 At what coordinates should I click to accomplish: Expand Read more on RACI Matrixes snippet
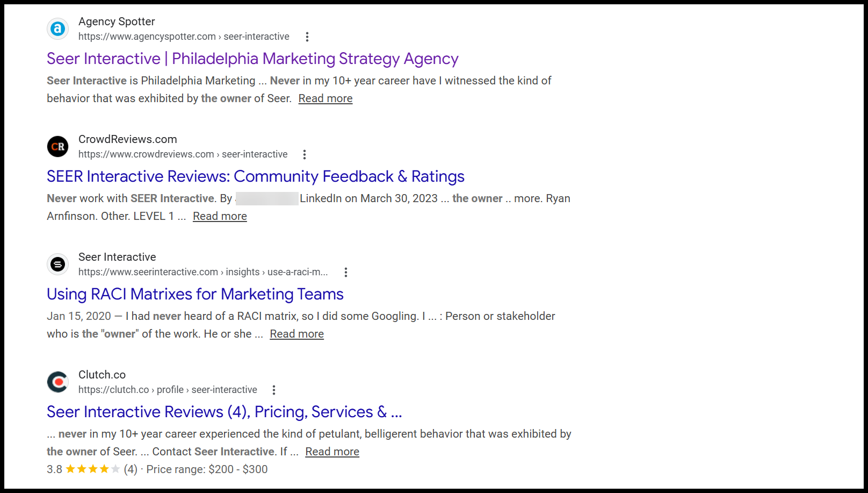pos(296,334)
